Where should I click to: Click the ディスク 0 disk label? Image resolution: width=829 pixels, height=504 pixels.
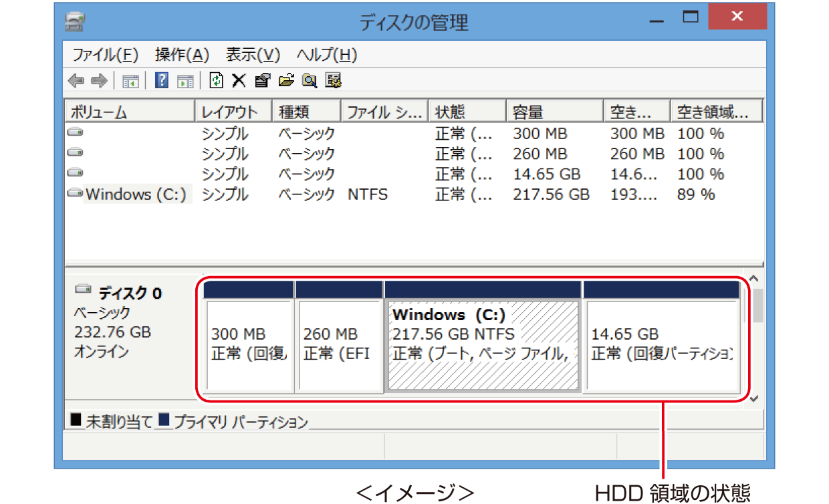(x=130, y=293)
